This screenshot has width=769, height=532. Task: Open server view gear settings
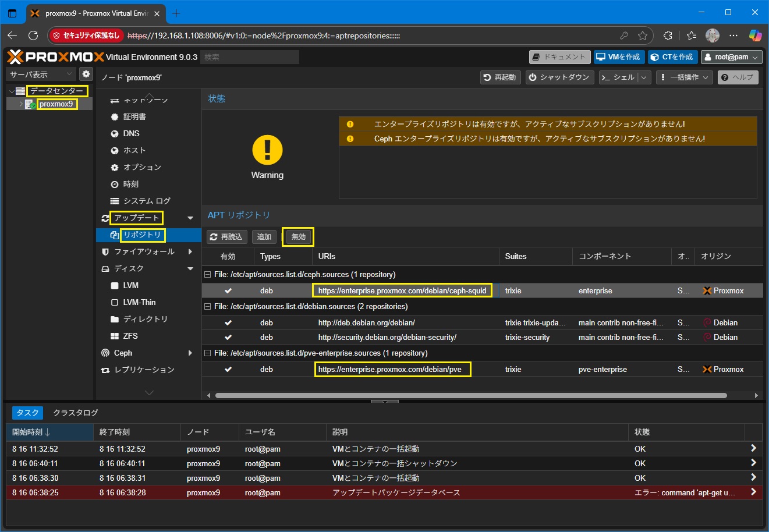(x=86, y=74)
